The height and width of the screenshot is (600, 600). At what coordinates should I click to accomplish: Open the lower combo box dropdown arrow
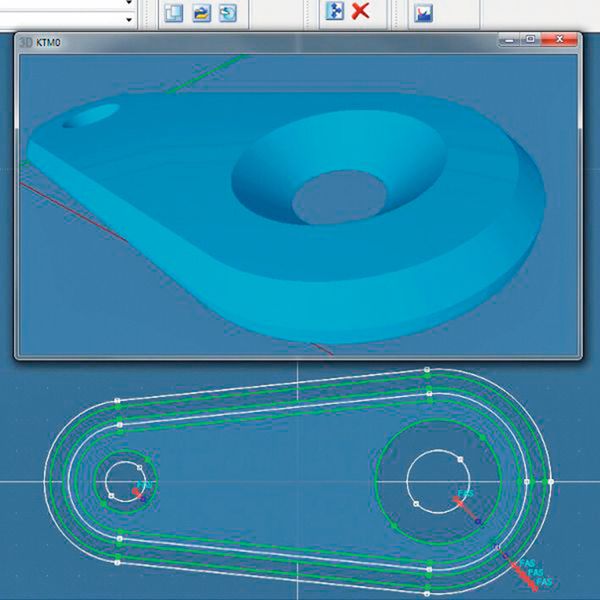(x=129, y=19)
